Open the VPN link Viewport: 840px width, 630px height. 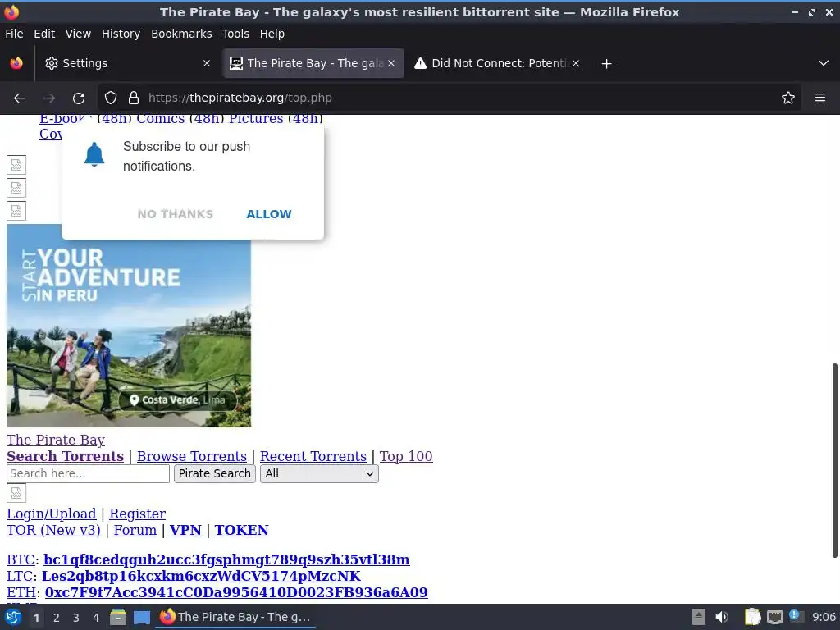(185, 531)
